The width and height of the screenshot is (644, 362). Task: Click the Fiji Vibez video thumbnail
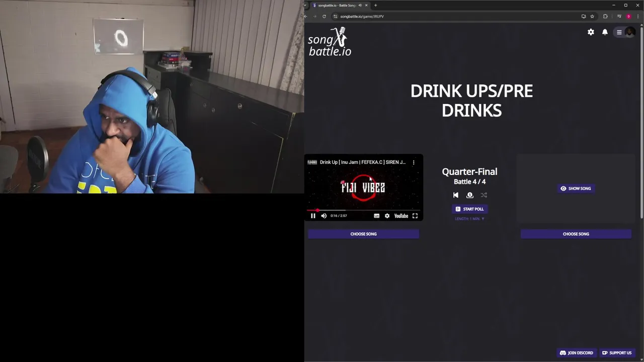[363, 188]
